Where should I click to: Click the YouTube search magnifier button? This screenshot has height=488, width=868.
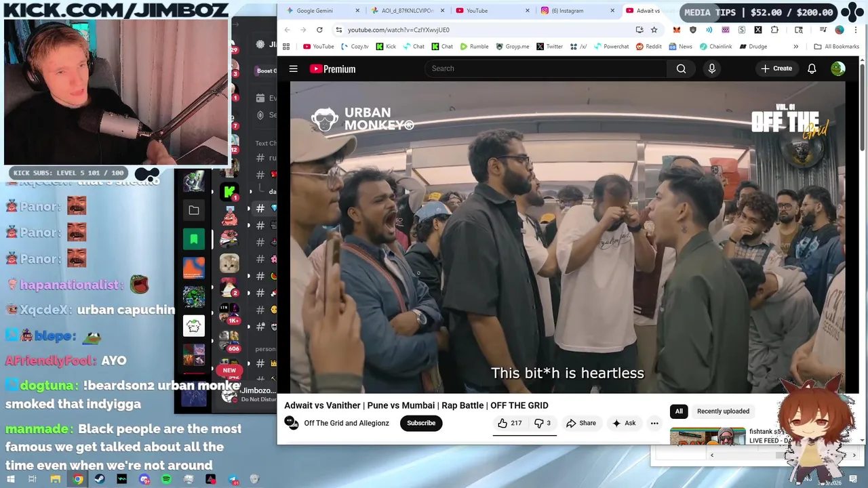681,68
